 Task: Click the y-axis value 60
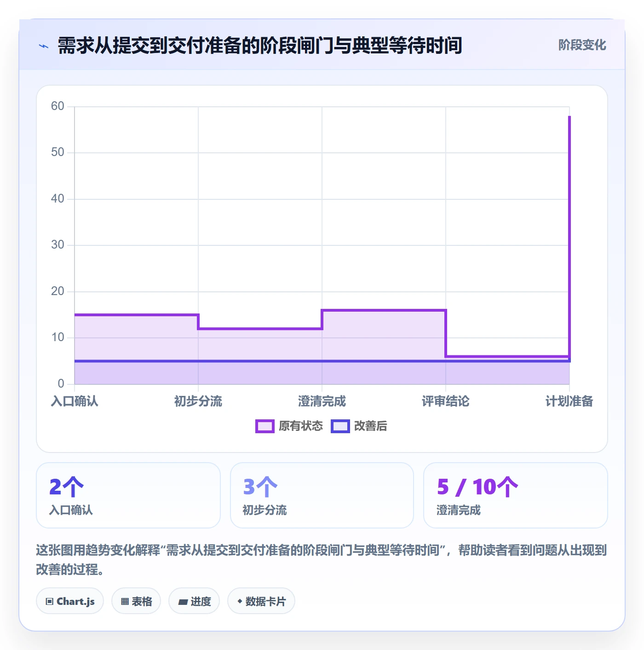pos(57,106)
